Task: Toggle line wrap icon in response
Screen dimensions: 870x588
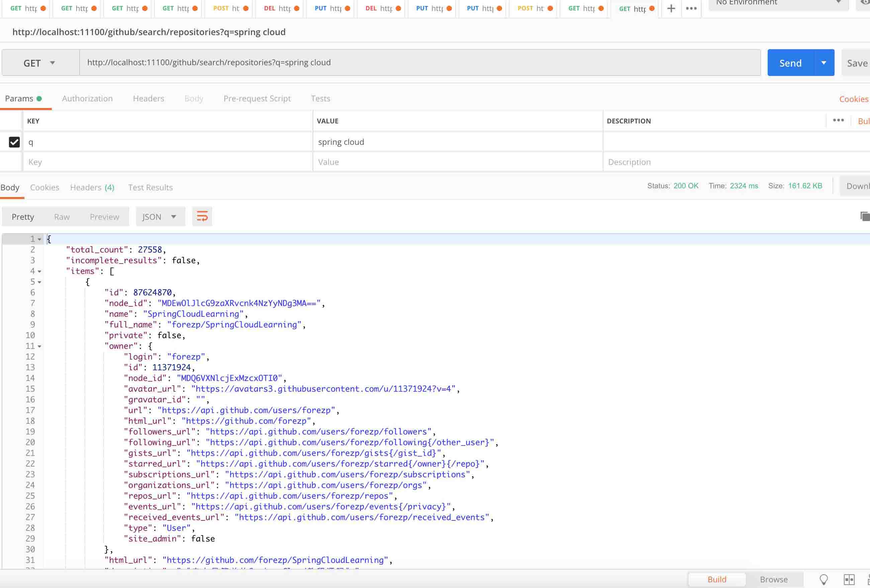Action: (x=202, y=216)
